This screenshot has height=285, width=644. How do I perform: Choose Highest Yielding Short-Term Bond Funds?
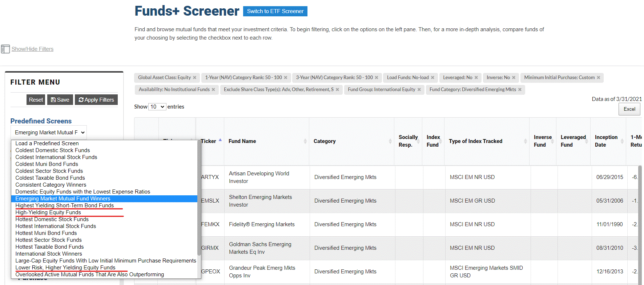(x=104, y=205)
